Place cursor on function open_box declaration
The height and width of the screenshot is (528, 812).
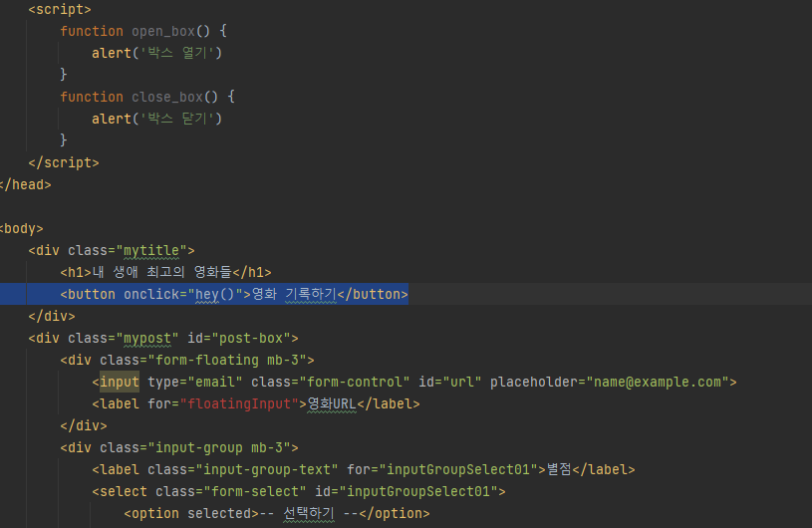143,31
